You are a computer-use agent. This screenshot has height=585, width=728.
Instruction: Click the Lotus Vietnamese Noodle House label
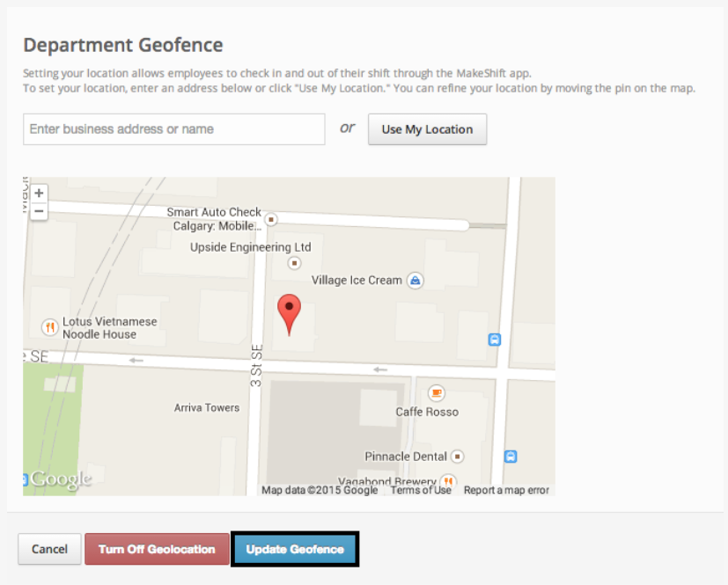[109, 327]
